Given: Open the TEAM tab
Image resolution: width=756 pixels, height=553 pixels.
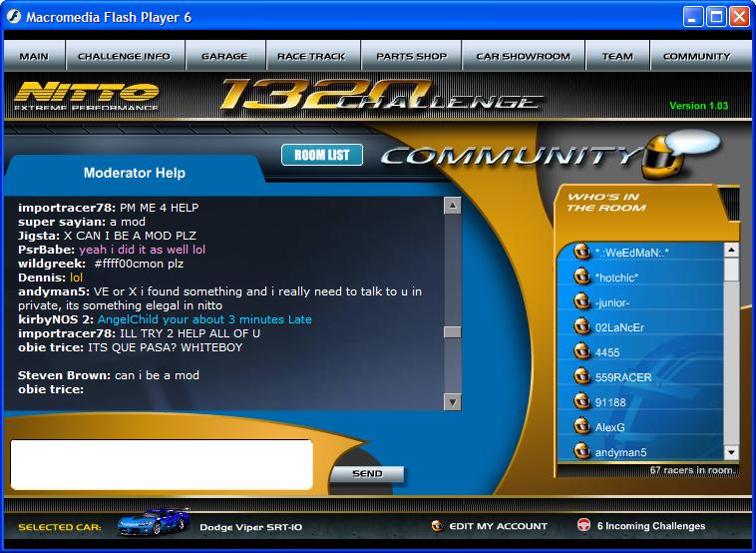Looking at the screenshot, I should click(617, 56).
